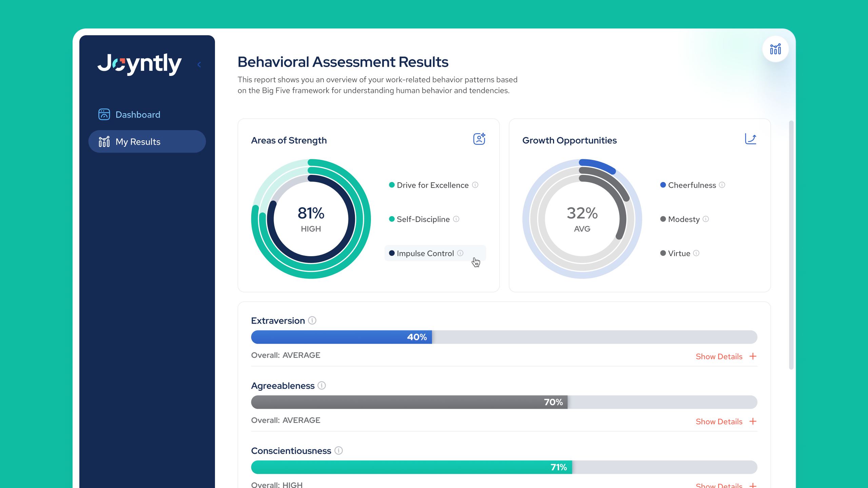868x488 pixels.
Task: Click the Areas of Strength profile sparkle icon
Action: point(479,139)
